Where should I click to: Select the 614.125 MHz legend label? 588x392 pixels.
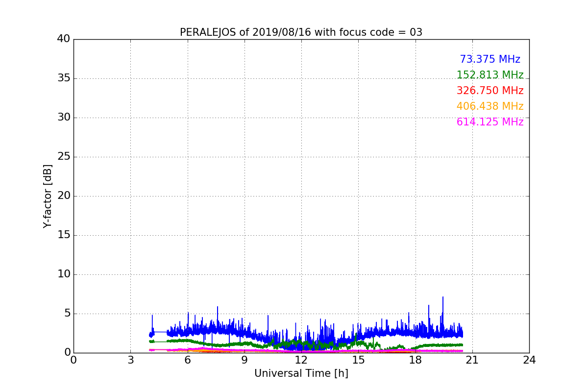tap(490, 122)
